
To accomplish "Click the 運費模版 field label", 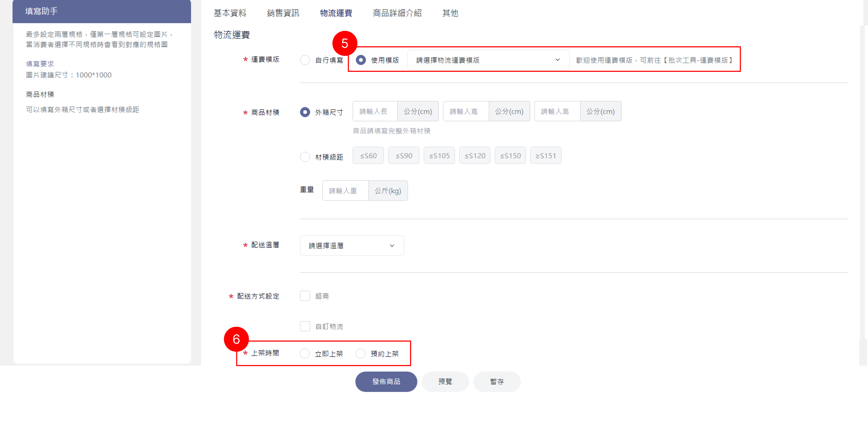I will coord(265,59).
